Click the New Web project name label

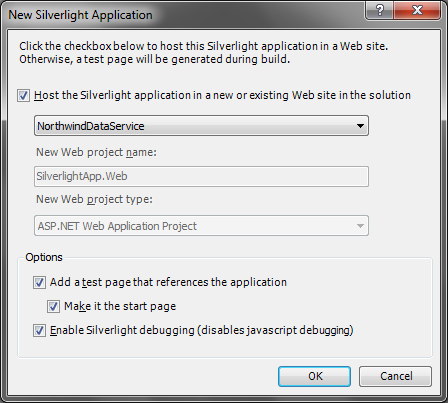point(96,152)
